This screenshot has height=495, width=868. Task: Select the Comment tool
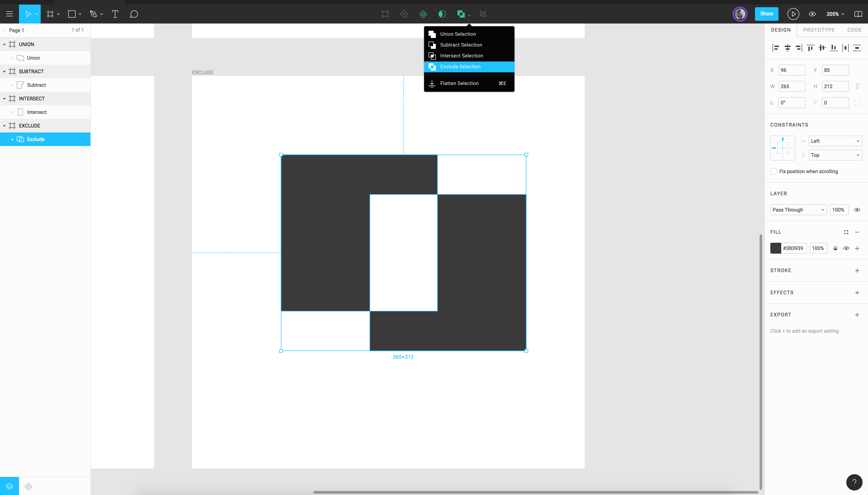pos(134,14)
